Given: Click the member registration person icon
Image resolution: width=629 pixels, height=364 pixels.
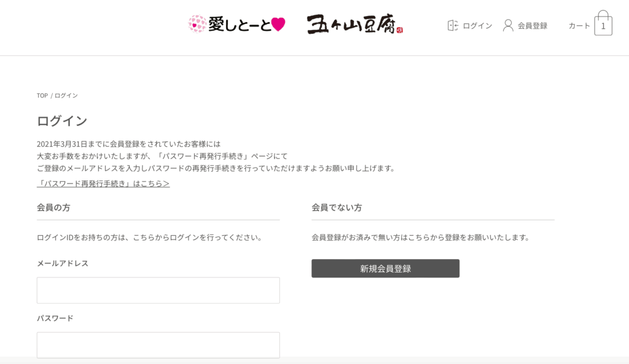Looking at the screenshot, I should 508,26.
